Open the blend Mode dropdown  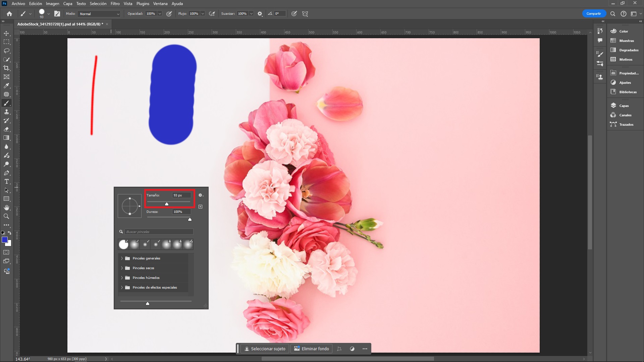click(99, 14)
